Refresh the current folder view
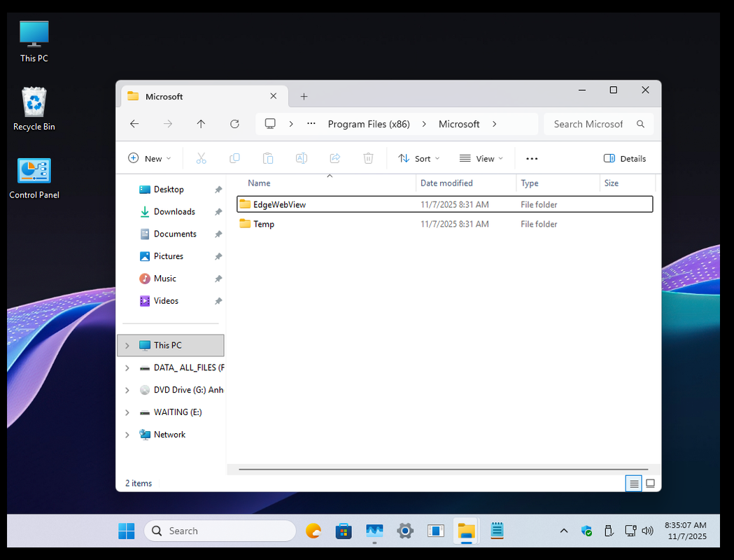This screenshot has width=734, height=560. pyautogui.click(x=234, y=124)
